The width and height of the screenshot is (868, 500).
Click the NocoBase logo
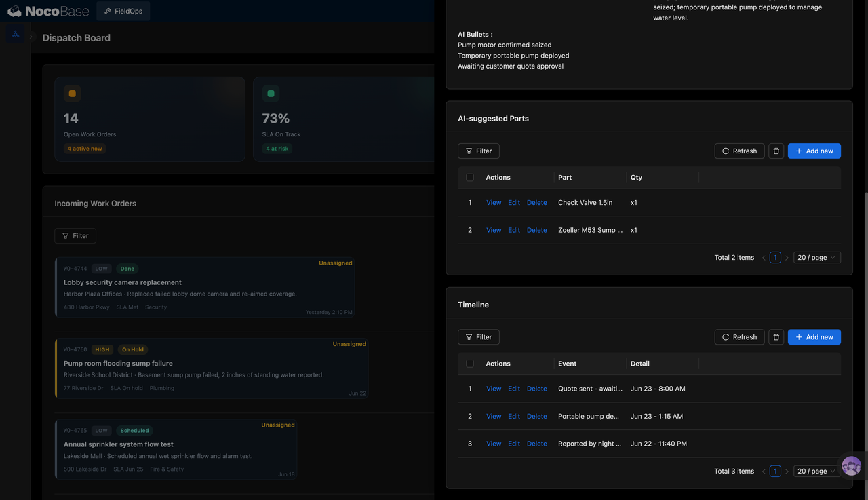(48, 11)
